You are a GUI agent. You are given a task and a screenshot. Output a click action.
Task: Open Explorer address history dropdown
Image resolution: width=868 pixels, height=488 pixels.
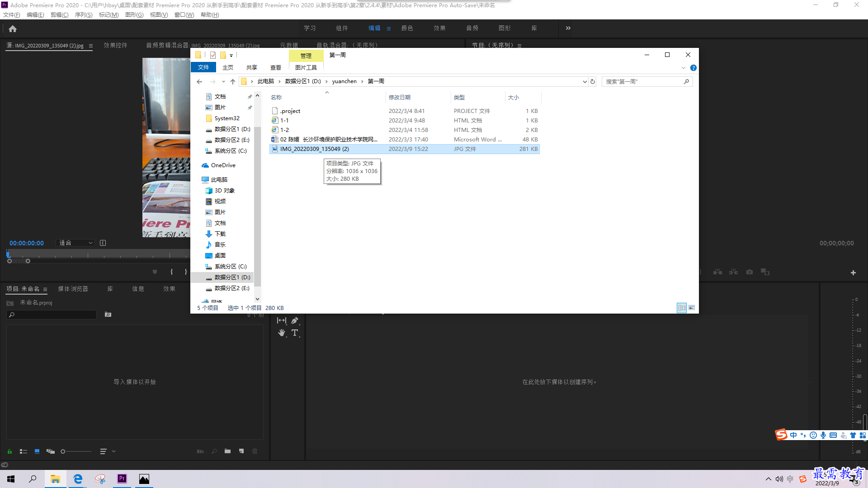585,81
